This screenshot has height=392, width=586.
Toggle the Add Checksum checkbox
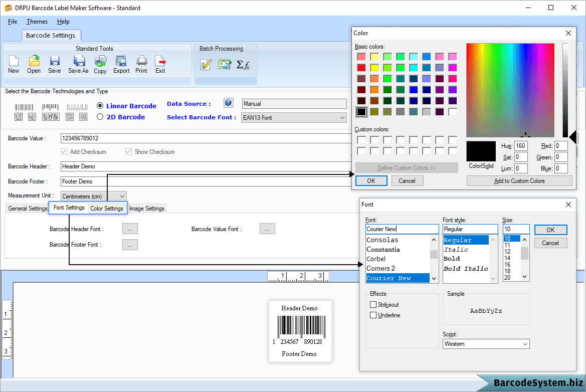[x=64, y=152]
